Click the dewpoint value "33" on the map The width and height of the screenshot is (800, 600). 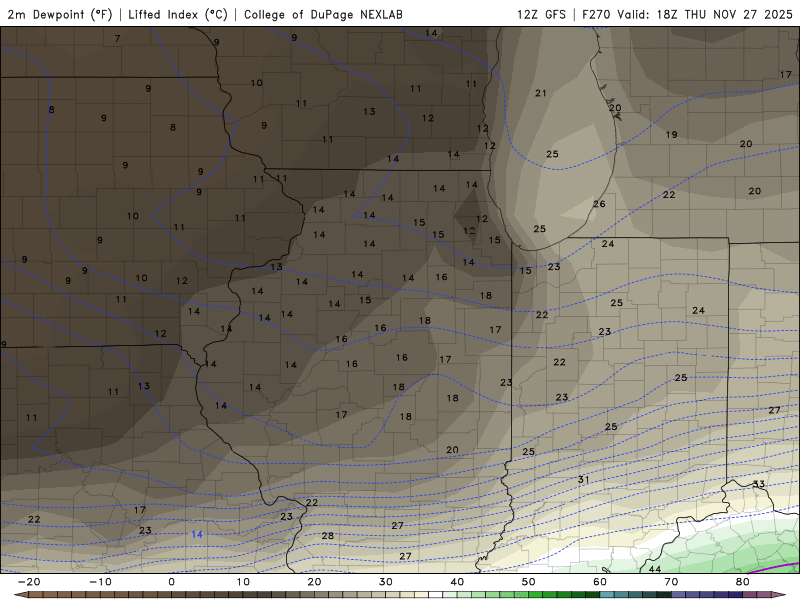(x=759, y=484)
